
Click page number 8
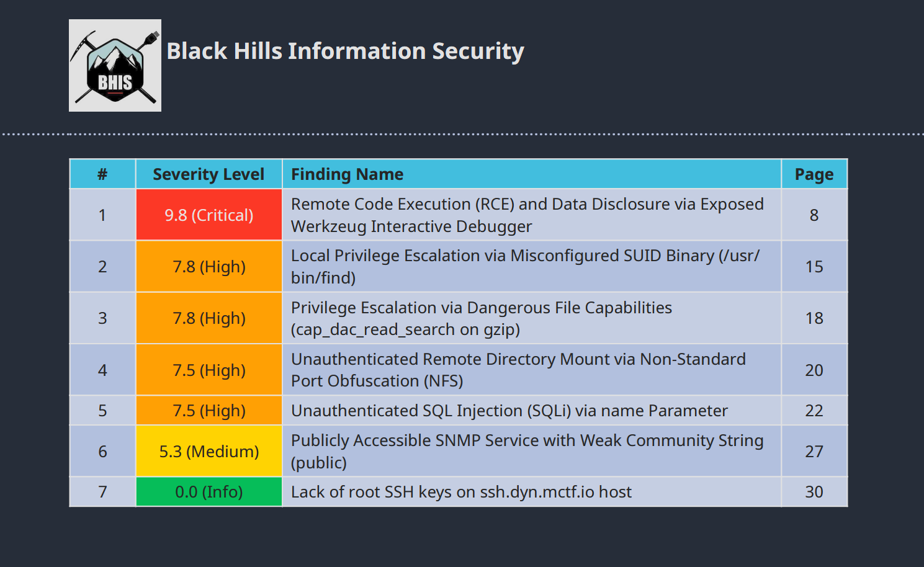814,215
